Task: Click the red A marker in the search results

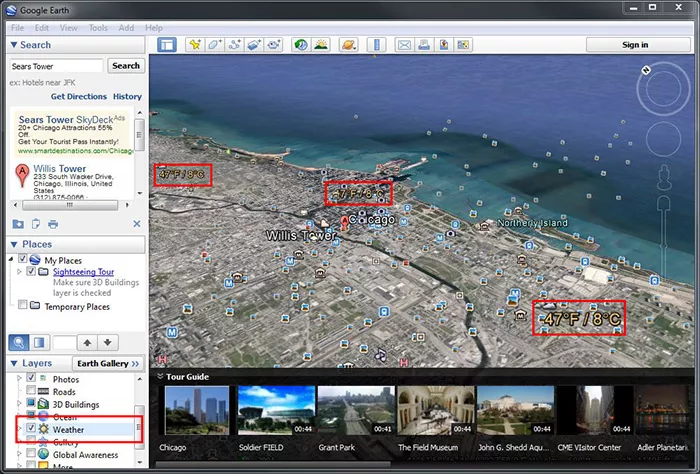Action: coord(22,175)
